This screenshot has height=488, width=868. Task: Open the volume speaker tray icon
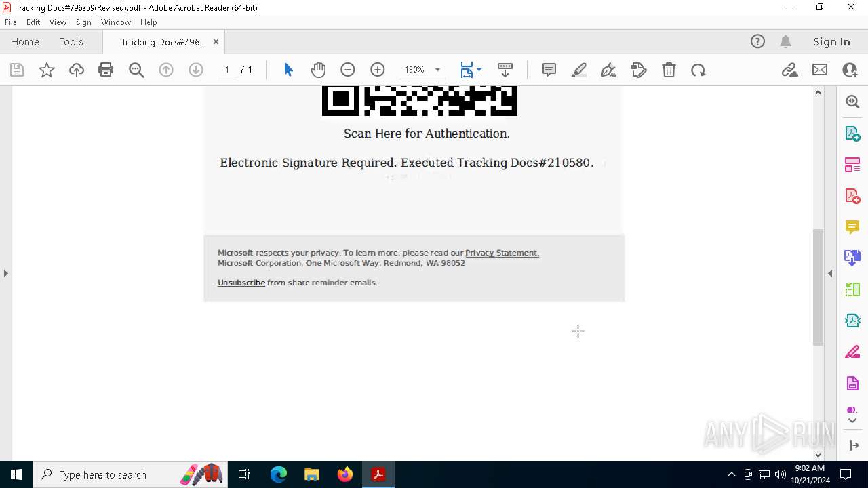coord(780,474)
